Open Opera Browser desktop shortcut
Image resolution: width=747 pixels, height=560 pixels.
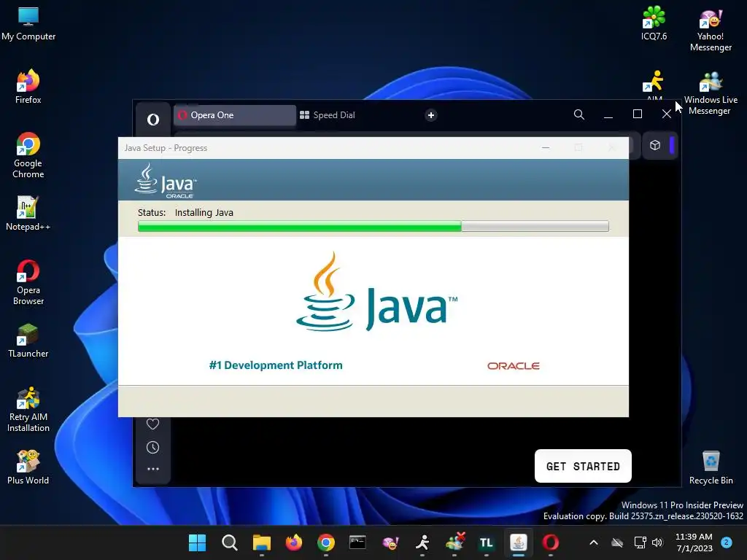tap(28, 282)
